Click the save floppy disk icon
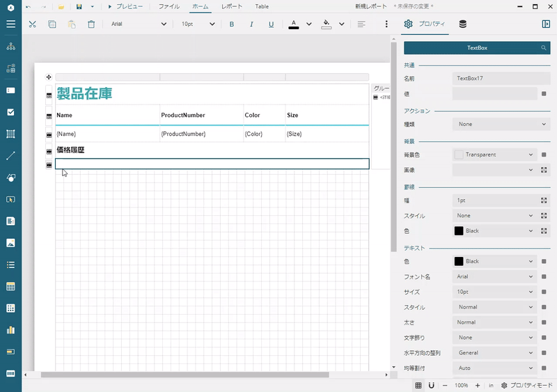The image size is (557, 392). coord(79,6)
